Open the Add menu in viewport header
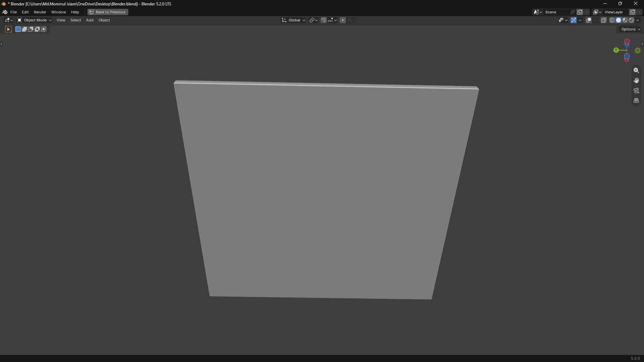Screen dimensions: 644x362 pos(90,20)
